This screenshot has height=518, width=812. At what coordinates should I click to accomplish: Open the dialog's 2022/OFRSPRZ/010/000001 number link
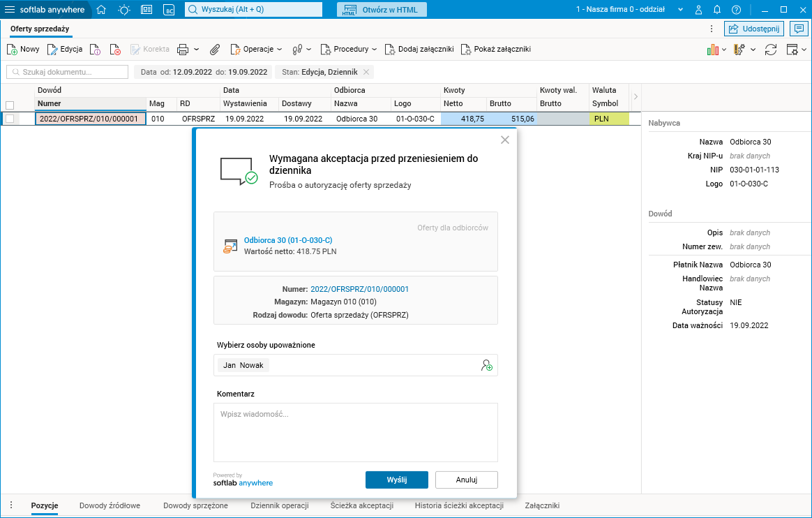click(359, 289)
